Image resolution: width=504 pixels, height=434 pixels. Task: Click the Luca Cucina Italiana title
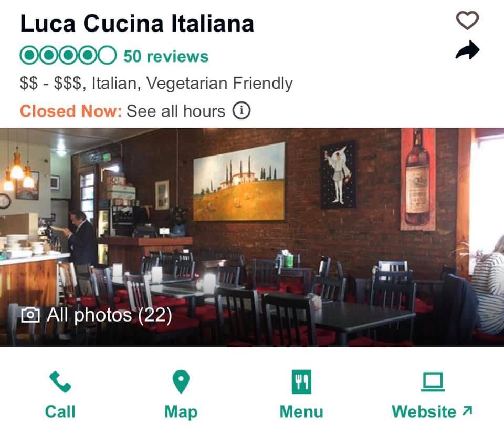[137, 24]
